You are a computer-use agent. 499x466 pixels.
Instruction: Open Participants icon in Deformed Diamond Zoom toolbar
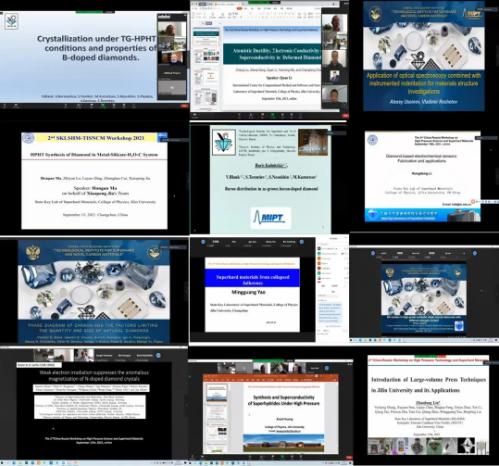click(x=251, y=114)
